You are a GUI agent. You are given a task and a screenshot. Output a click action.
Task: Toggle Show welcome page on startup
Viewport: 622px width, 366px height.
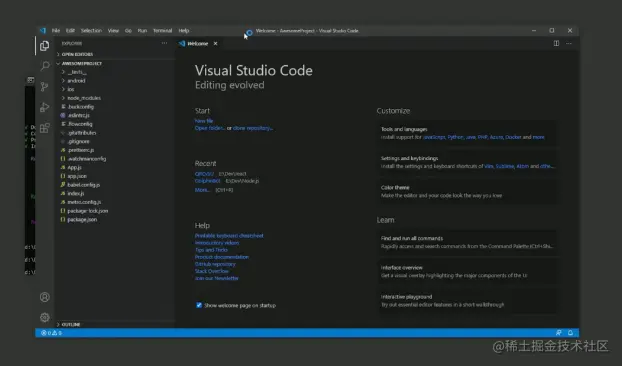(199, 305)
